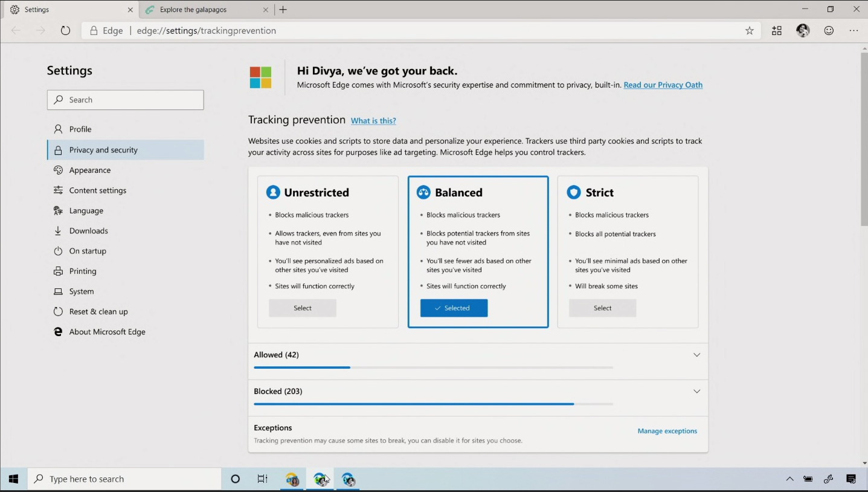Open On startup settings section
Screen dimensions: 868x492
[126, 251]
